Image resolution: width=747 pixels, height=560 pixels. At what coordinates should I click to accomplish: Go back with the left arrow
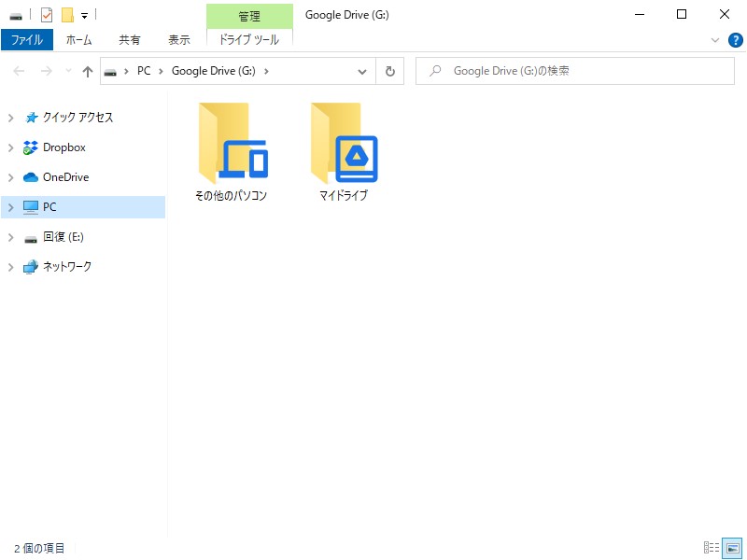pyautogui.click(x=19, y=72)
